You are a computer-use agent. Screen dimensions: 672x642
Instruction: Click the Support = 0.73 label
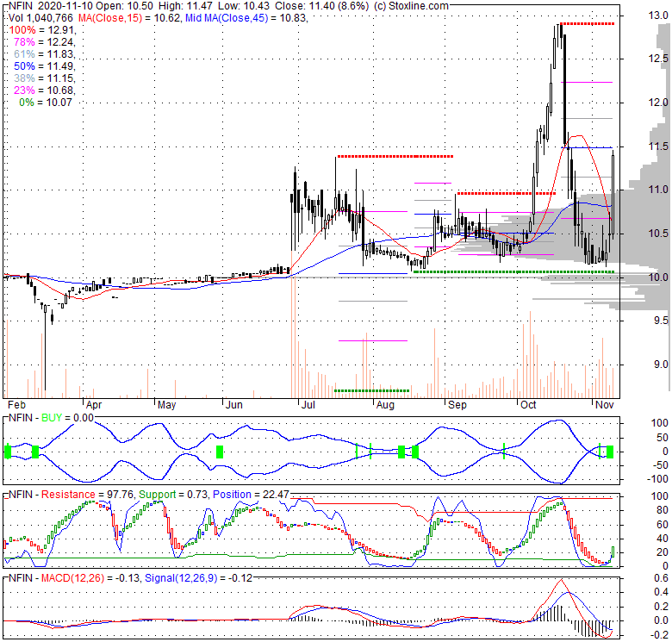pyautogui.click(x=172, y=495)
